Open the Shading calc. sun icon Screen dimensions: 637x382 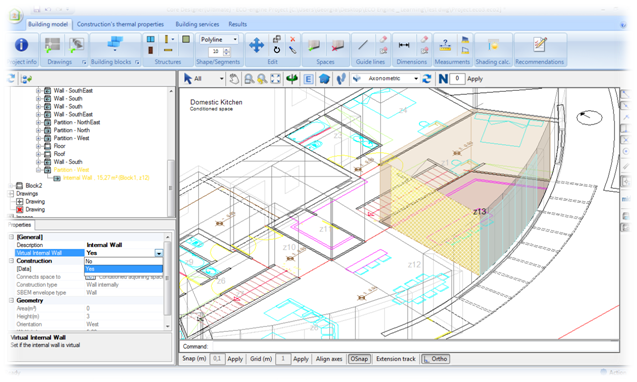click(x=493, y=45)
